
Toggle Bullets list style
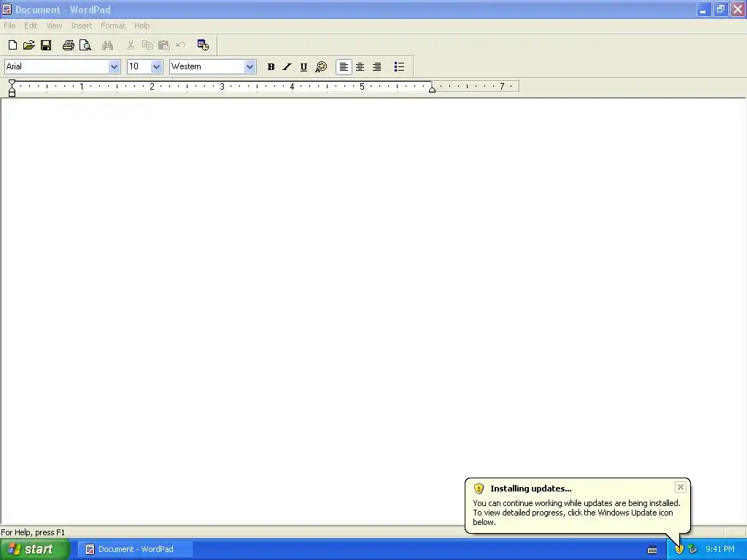pos(399,66)
